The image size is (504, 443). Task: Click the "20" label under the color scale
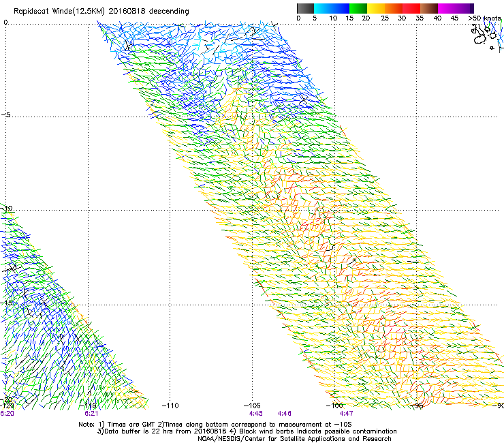[x=366, y=18]
